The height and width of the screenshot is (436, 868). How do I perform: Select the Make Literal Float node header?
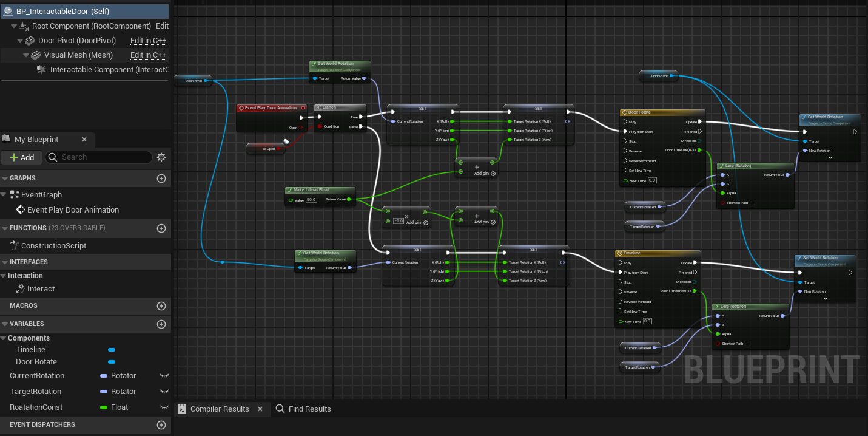pyautogui.click(x=321, y=190)
